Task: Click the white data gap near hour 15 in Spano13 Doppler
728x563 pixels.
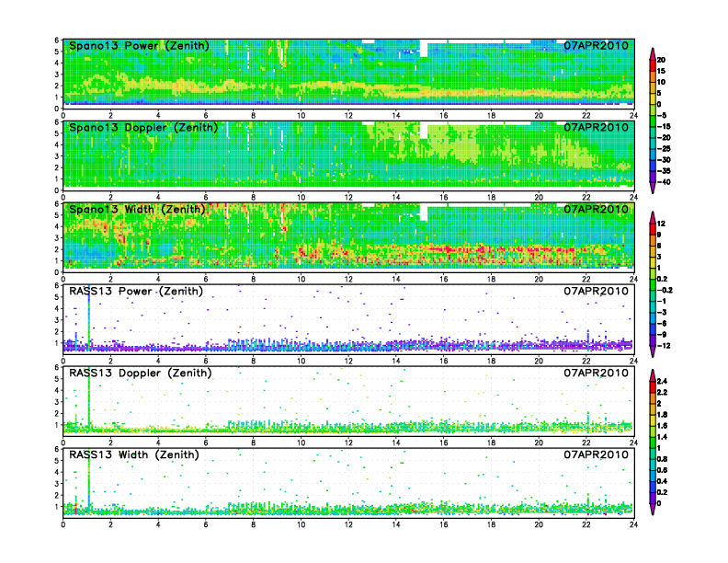Action: coord(424,130)
